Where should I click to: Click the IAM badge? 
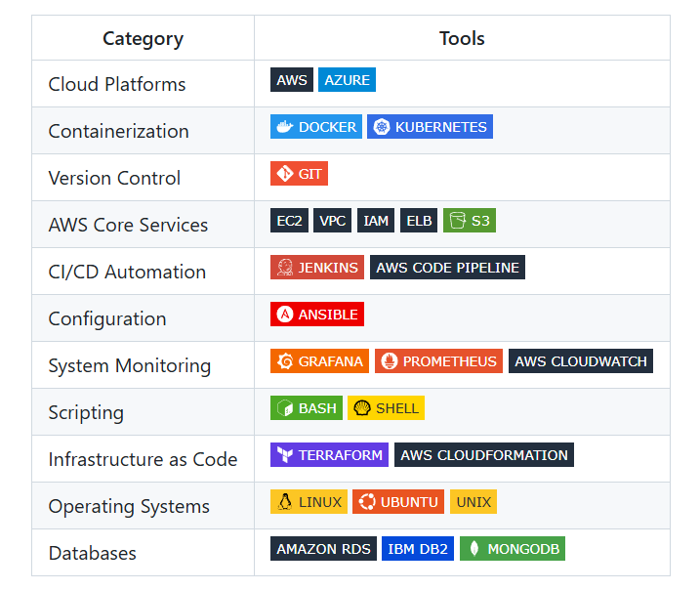coord(376,221)
